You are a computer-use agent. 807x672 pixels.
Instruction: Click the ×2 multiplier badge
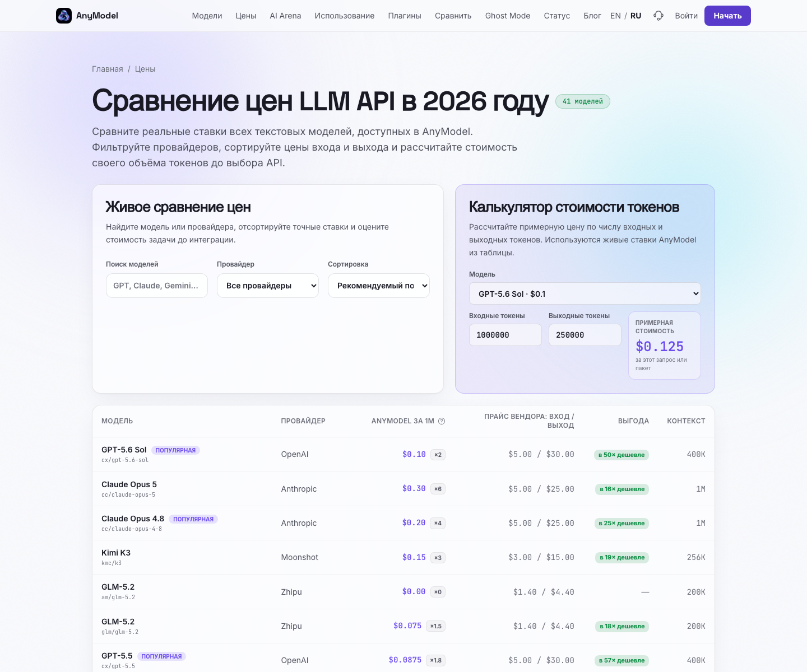pyautogui.click(x=438, y=455)
